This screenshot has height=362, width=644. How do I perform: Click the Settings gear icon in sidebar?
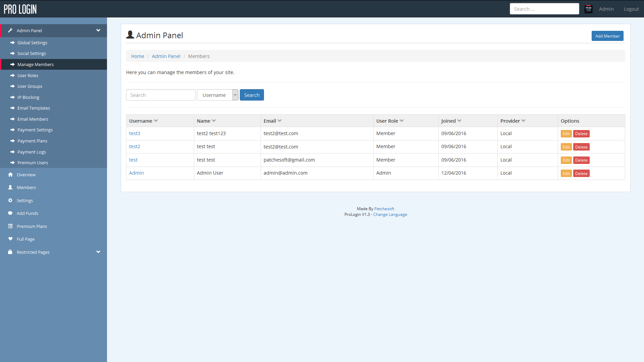coord(10,200)
